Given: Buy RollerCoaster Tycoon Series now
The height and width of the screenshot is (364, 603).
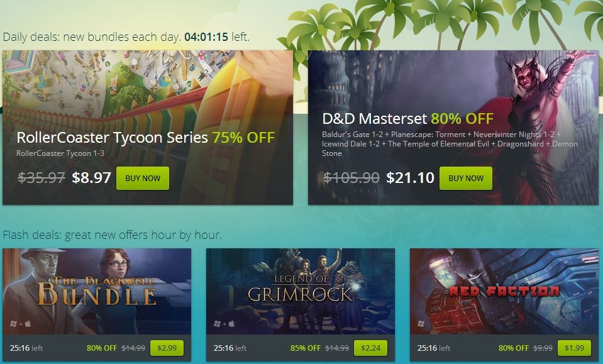Looking at the screenshot, I should pos(143,179).
